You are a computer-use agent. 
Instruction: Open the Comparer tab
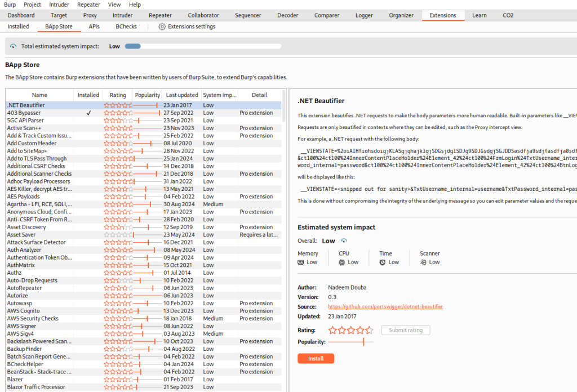coord(327,15)
